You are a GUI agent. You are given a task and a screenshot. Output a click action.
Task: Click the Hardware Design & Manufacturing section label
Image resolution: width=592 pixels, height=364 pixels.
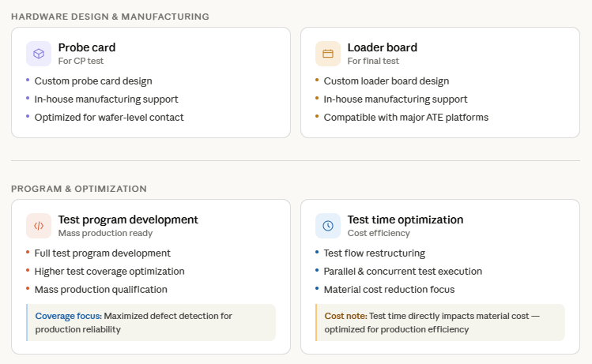(x=110, y=16)
